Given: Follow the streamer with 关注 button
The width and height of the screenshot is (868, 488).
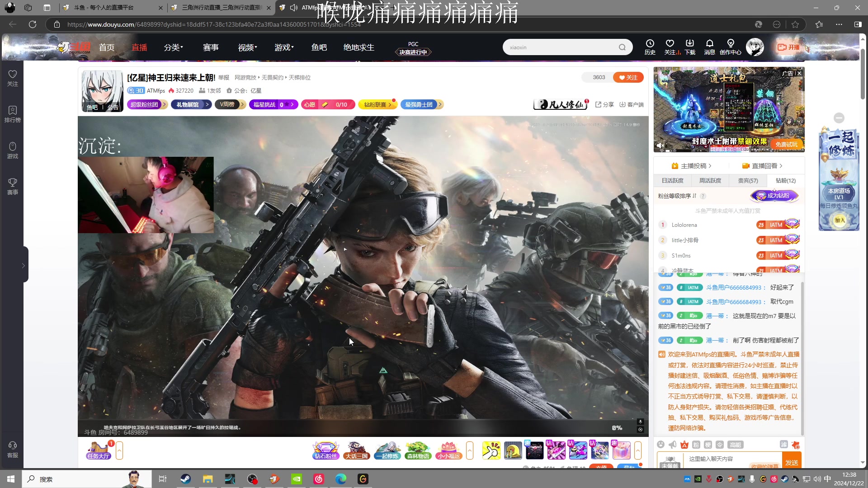Looking at the screenshot, I should click(x=628, y=77).
